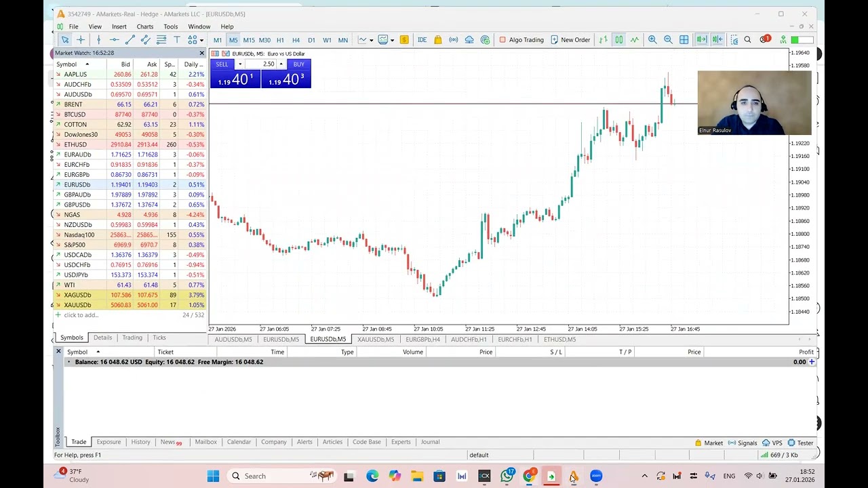Switch timeframe to H1

(280, 40)
